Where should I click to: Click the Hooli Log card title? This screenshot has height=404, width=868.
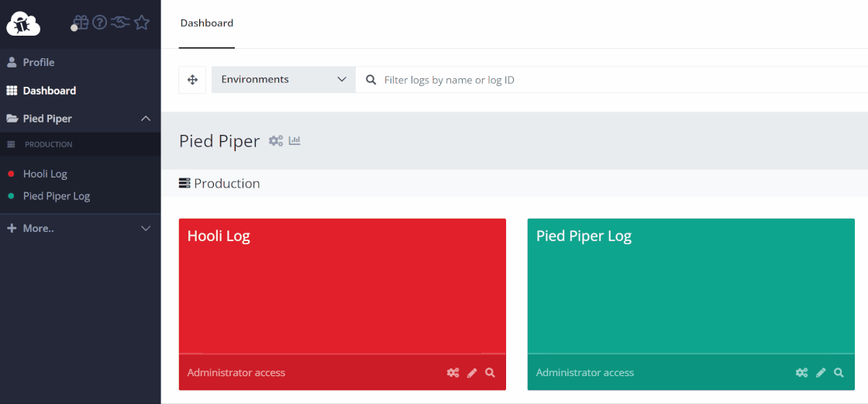[219, 236]
